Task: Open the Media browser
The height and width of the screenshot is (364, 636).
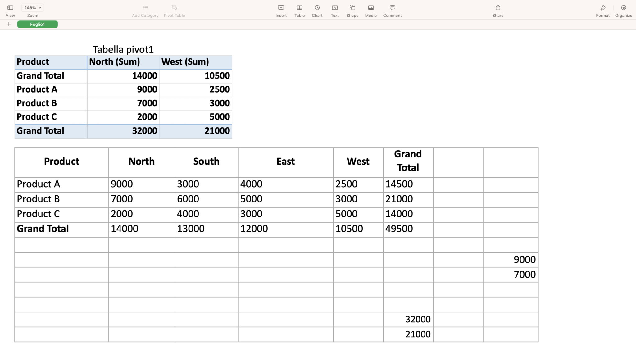Action: tap(370, 9)
